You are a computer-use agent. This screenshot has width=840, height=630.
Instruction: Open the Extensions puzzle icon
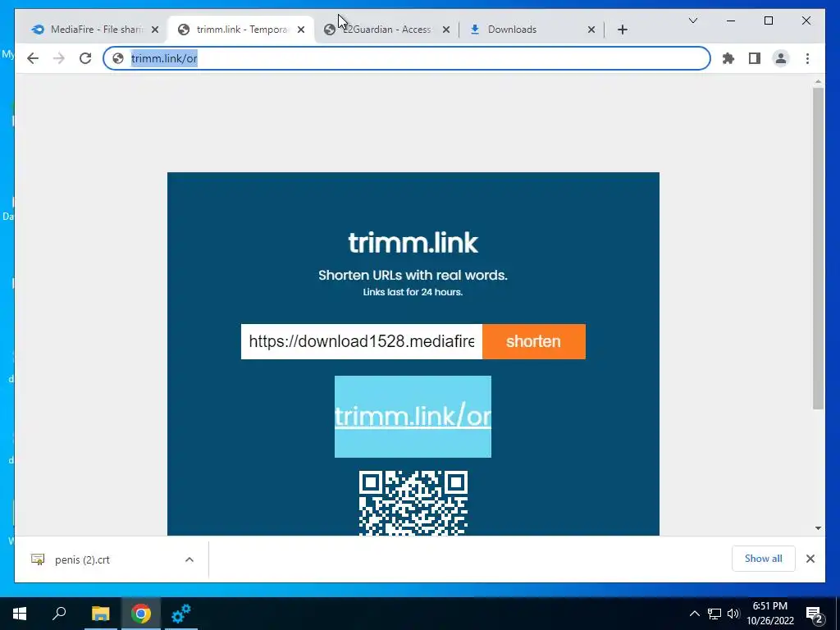[728, 58]
